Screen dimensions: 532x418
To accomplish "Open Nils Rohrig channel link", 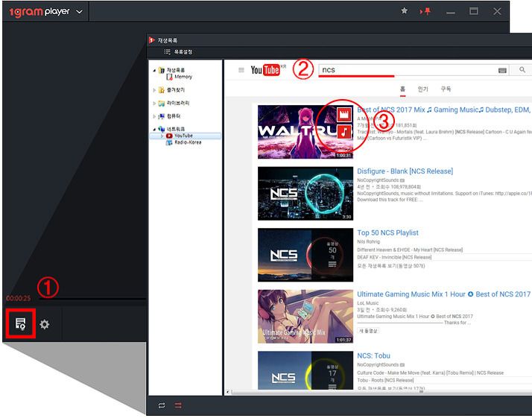I will [369, 241].
